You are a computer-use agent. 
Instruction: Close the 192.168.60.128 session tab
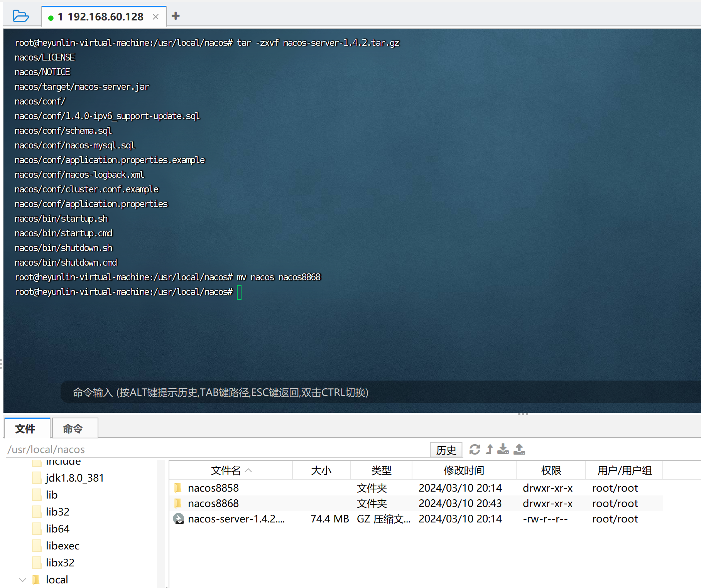click(x=155, y=17)
